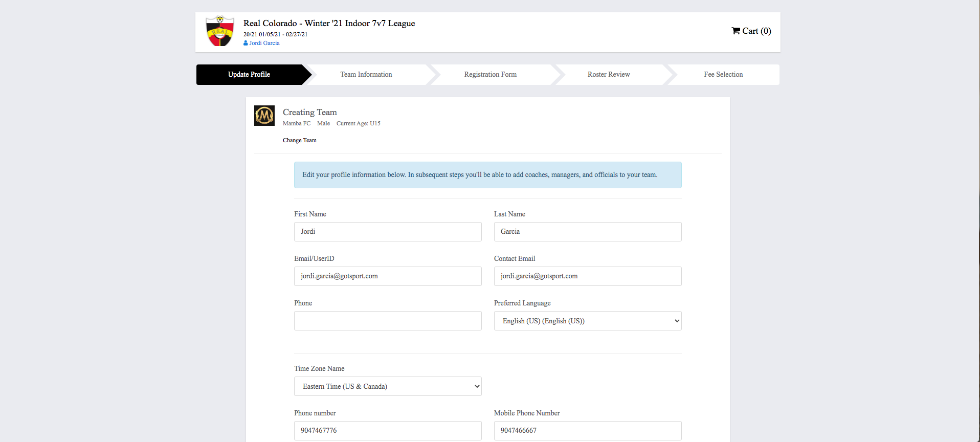This screenshot has width=980, height=442.
Task: Click the Contact Email input field
Action: coord(588,276)
